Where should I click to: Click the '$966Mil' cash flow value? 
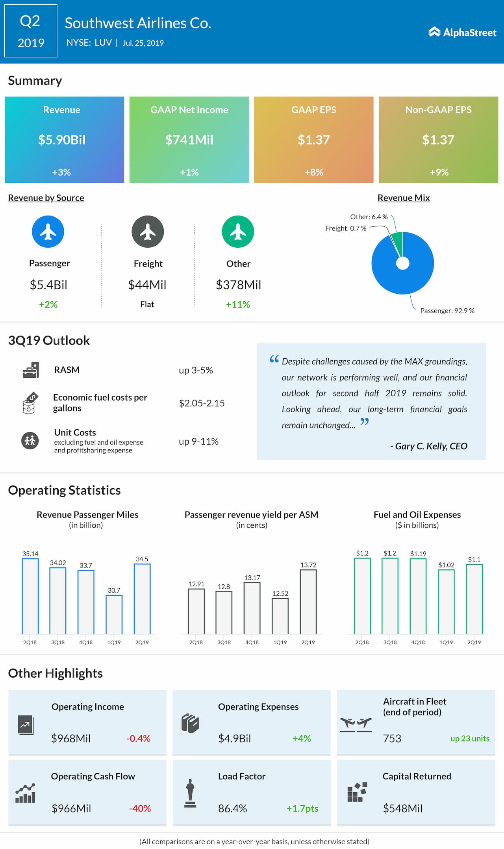coord(71,808)
